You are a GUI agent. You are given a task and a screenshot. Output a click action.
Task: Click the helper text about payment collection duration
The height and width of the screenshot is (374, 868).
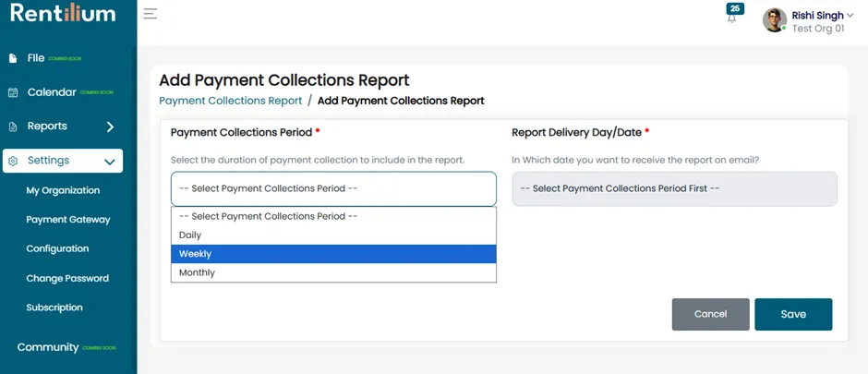318,160
